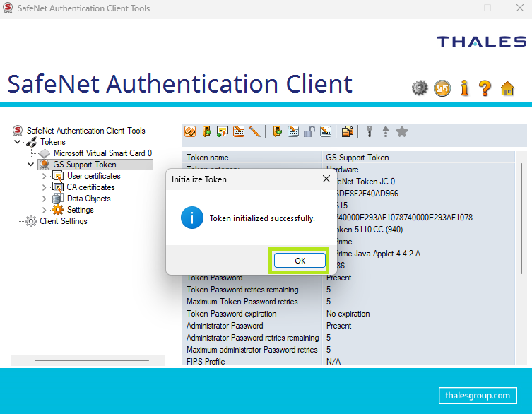Image resolution: width=532 pixels, height=414 pixels.
Task: Expand the Data Objects node
Action: click(x=44, y=199)
